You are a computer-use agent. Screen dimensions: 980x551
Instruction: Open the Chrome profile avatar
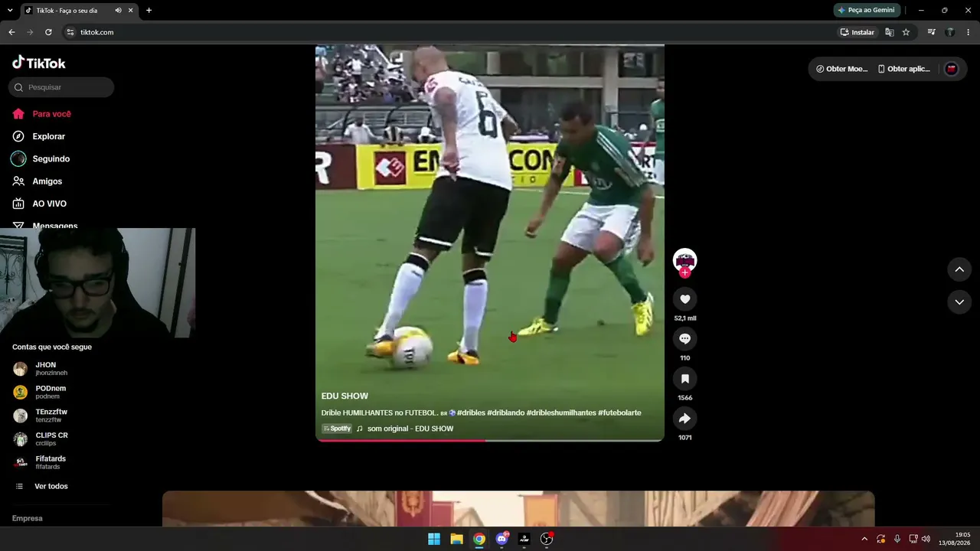[950, 32]
